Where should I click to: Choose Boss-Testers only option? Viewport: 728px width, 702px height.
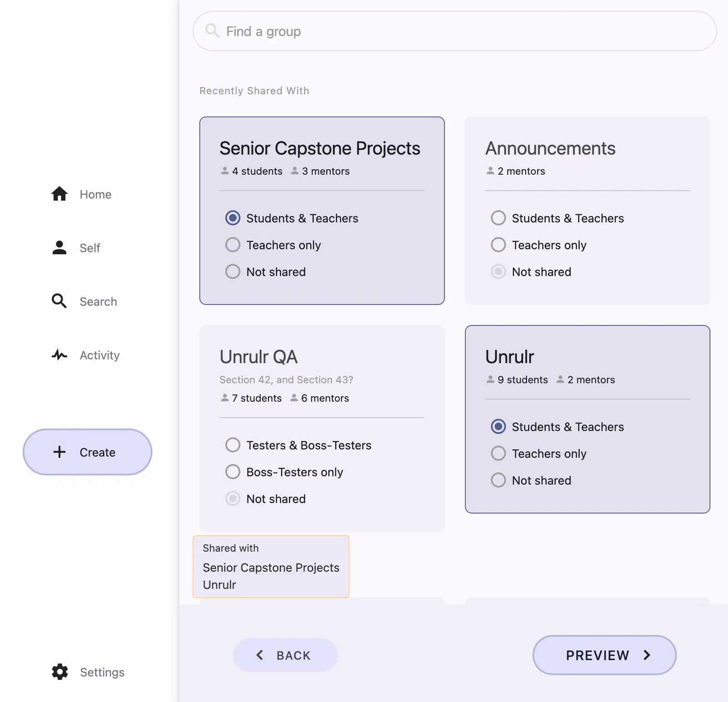(x=233, y=472)
